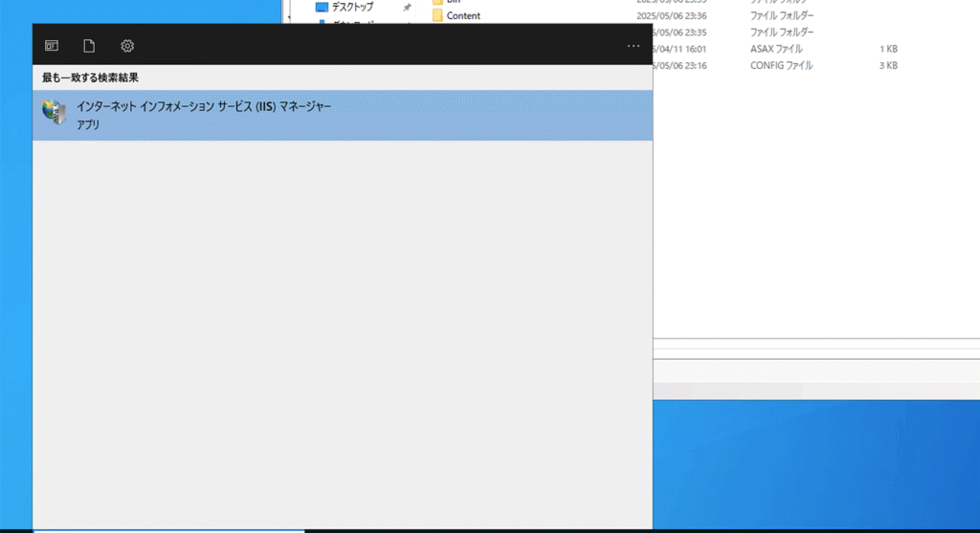Open the three-dot more options menu
Screen dimensions: 980x533
(x=634, y=46)
